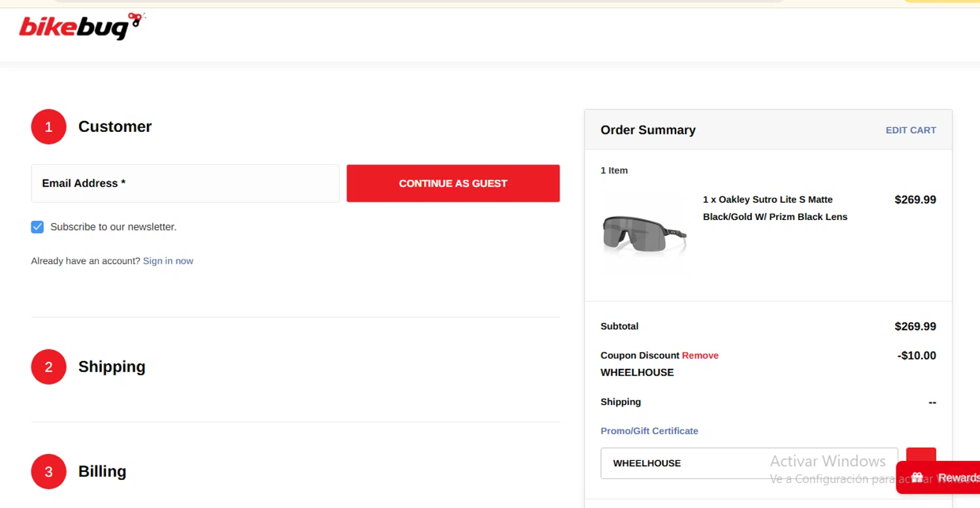The height and width of the screenshot is (508, 980).
Task: Open the Sign in now link
Action: [x=168, y=261]
